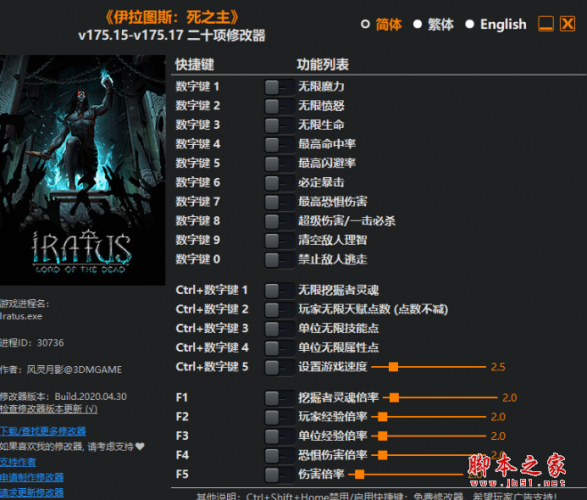Screen dimensions: 587x500
Task: Click 挖掘者灵魂倍率 slider handle
Action: 394,398
